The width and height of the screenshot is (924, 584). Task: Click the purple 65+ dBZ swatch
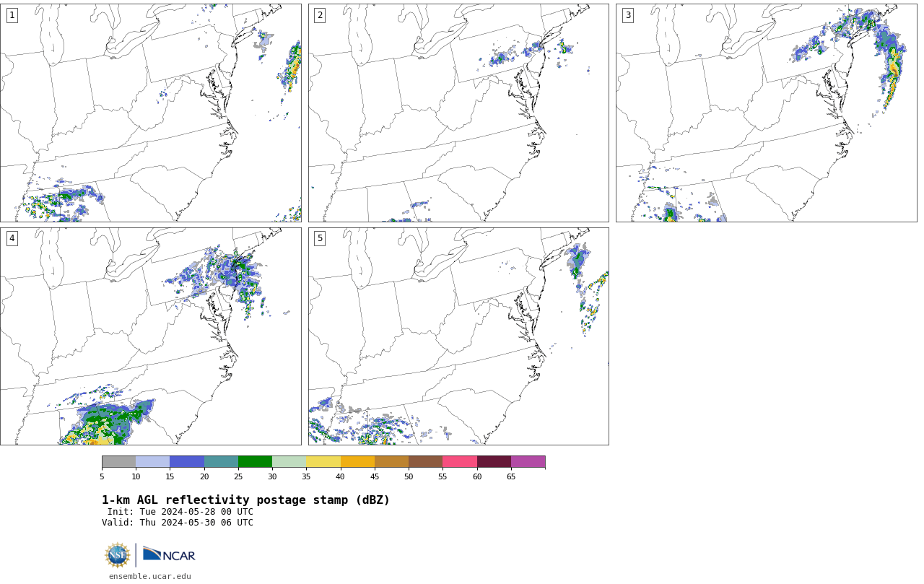(x=528, y=462)
